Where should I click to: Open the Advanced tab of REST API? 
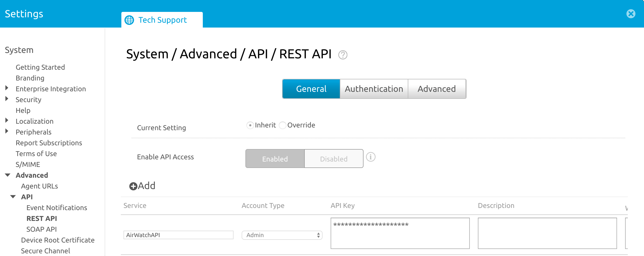pos(437,89)
